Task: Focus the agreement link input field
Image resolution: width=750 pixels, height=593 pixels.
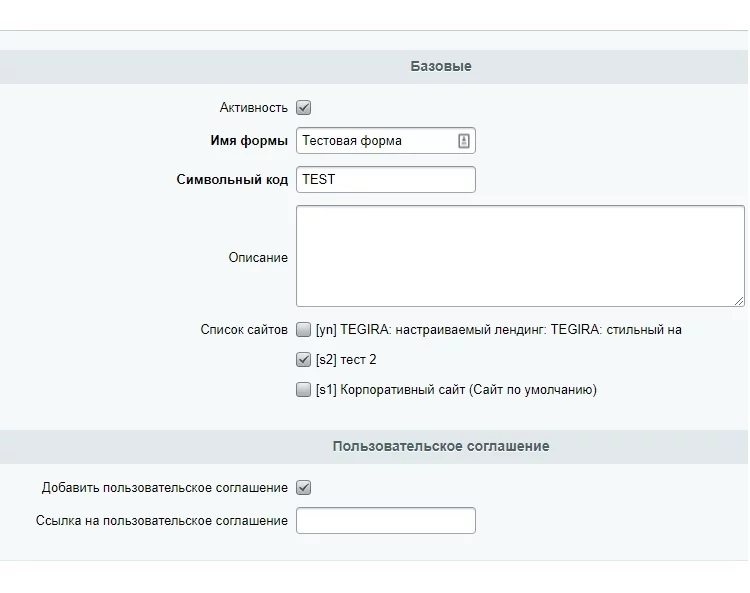Action: click(385, 521)
